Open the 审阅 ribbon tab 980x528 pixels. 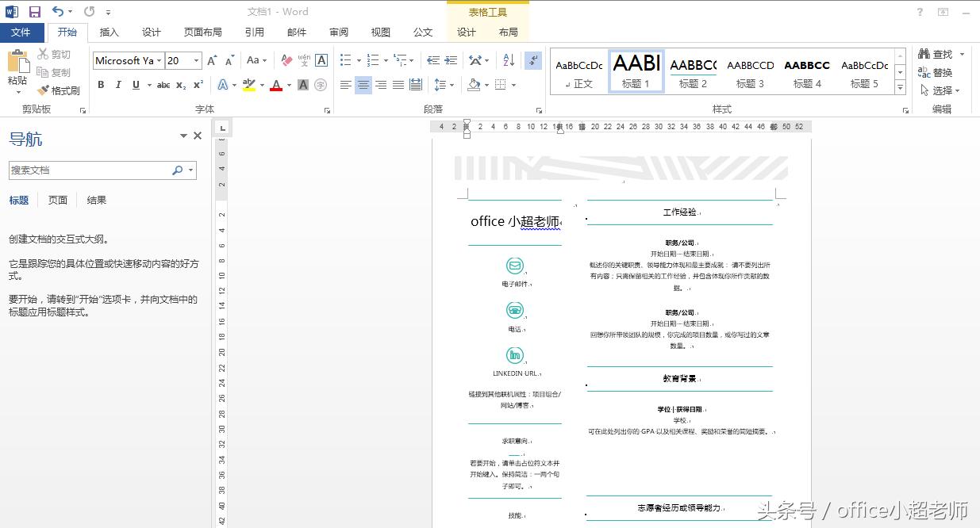[338, 33]
